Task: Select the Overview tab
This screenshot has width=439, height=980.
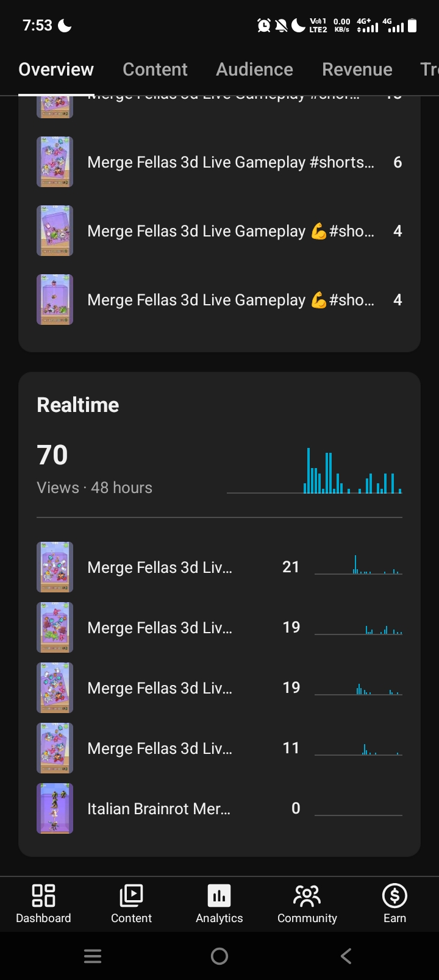Action: tap(56, 69)
